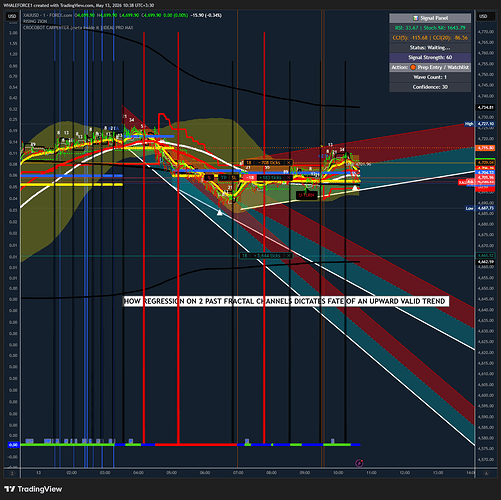Click the blue 0.00 label on the left scale
The height and width of the screenshot is (500, 501).
(x=13, y=445)
